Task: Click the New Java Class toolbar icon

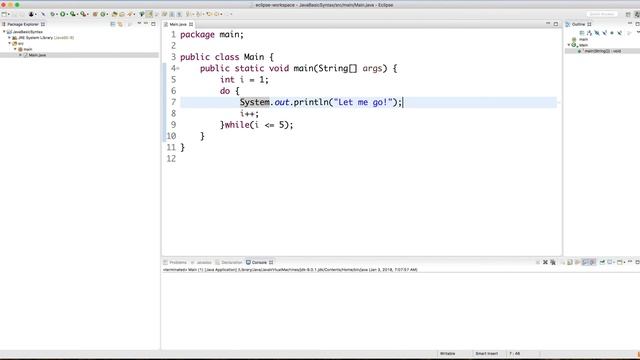Action: click(x=103, y=14)
